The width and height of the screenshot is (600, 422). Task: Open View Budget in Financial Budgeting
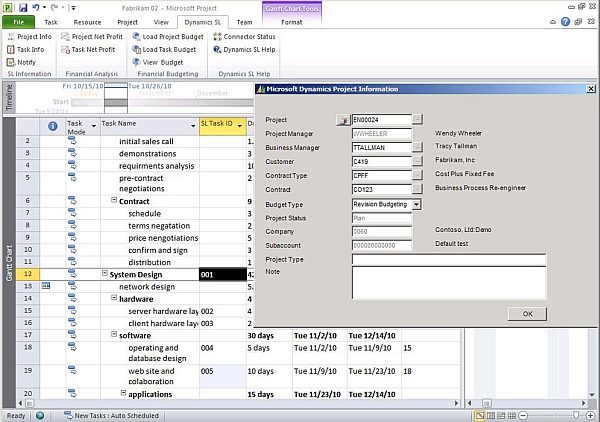(134, 61)
